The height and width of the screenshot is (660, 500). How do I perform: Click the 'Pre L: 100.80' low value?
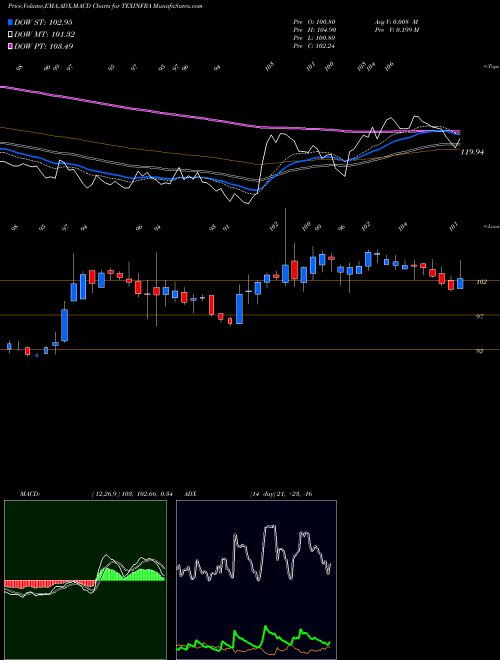click(x=314, y=38)
